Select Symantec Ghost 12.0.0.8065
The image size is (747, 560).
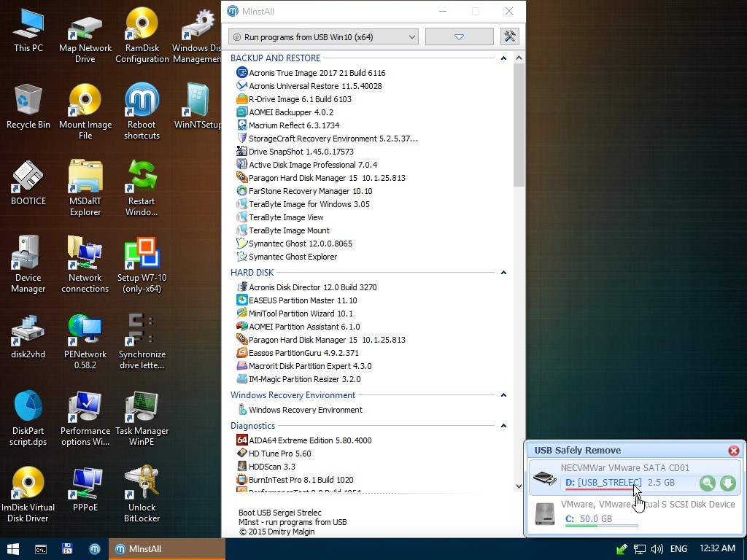tap(295, 244)
